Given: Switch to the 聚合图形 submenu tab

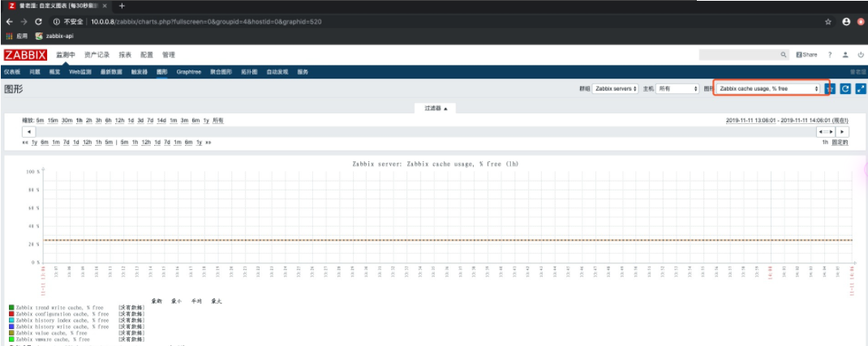Looking at the screenshot, I should click(x=221, y=72).
